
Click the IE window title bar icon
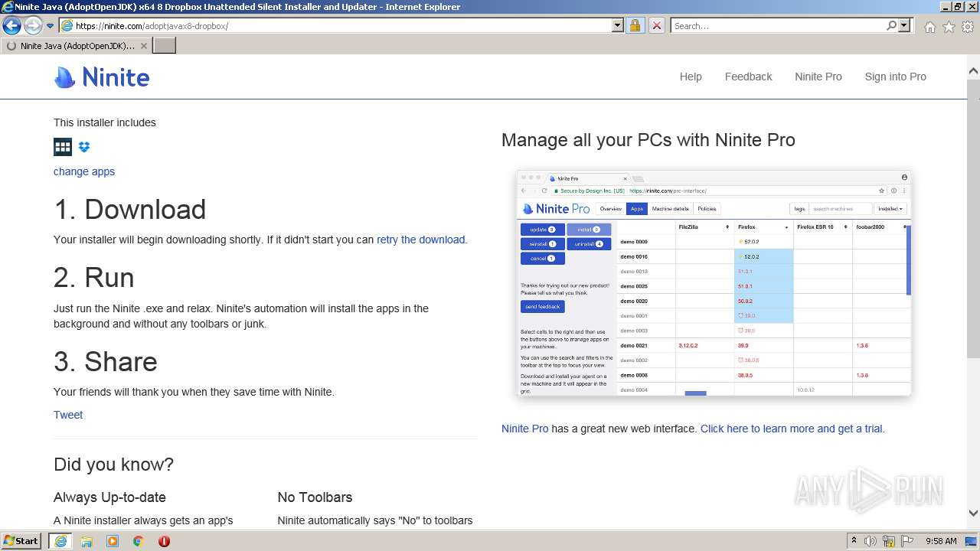(x=8, y=7)
